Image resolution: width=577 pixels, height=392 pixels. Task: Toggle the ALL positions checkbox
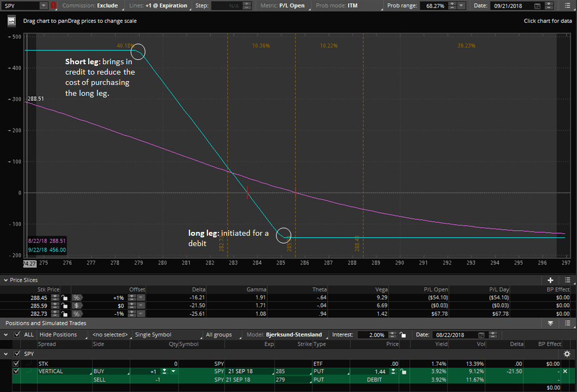coord(17,335)
